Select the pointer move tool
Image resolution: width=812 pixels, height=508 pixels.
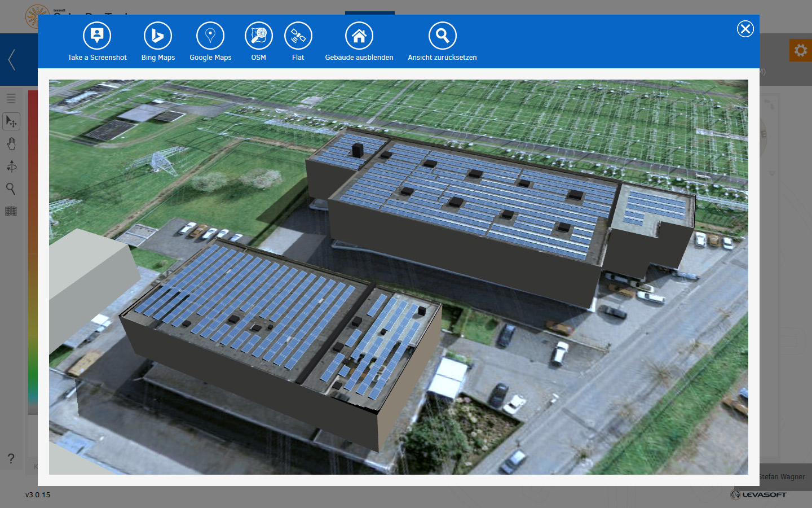[11, 121]
